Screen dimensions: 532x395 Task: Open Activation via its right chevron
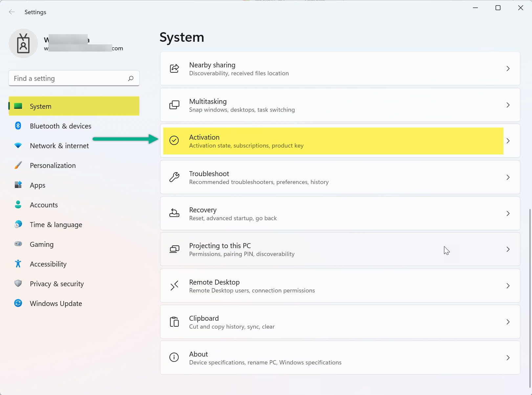pos(508,141)
